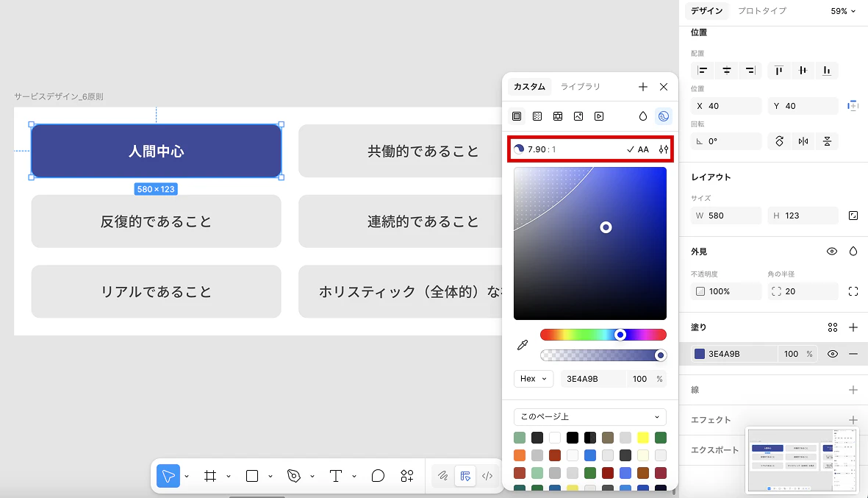868x498 pixels.
Task: Open the 59% zoom dropdown
Action: tap(843, 11)
